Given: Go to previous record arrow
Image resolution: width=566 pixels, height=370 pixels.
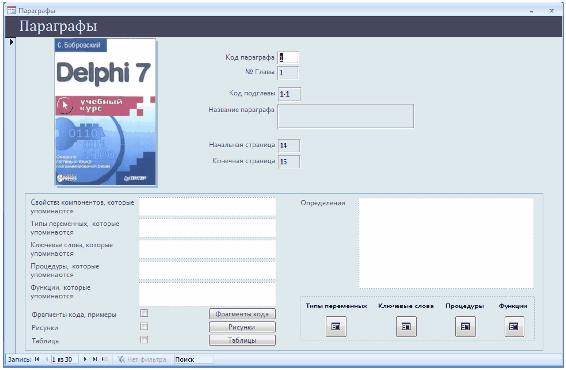Looking at the screenshot, I should [47, 359].
